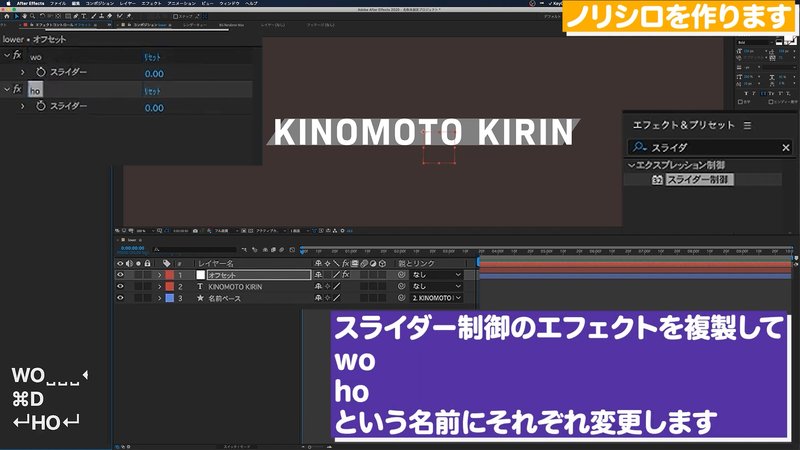
Task: Click stopwatch icon for wo slider
Action: pos(41,72)
